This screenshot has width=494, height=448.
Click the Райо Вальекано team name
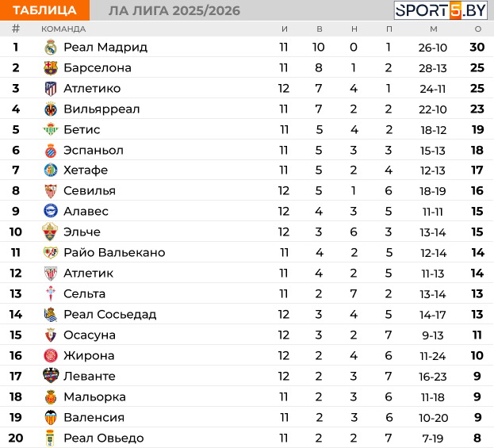tap(114, 253)
